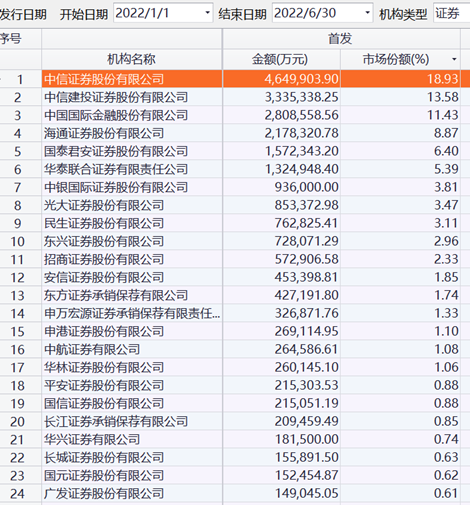The image size is (470, 505).
Task: Click market share cell 18.93
Action: click(400, 79)
